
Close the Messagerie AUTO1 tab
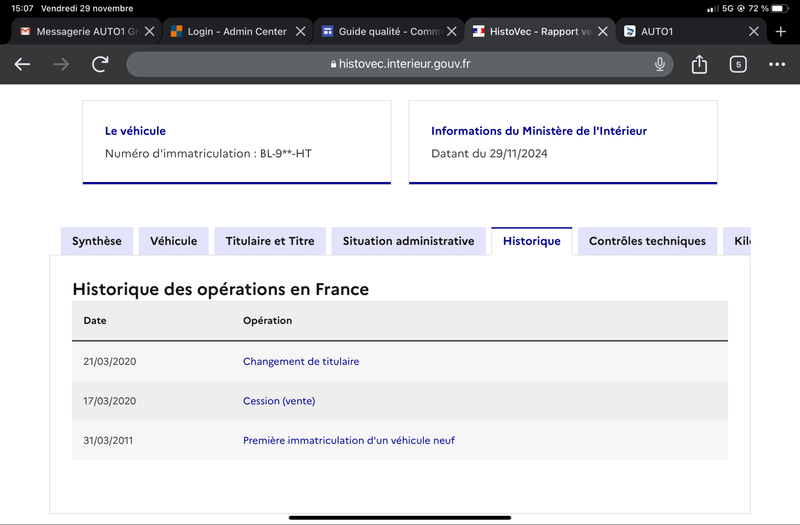[x=149, y=32]
